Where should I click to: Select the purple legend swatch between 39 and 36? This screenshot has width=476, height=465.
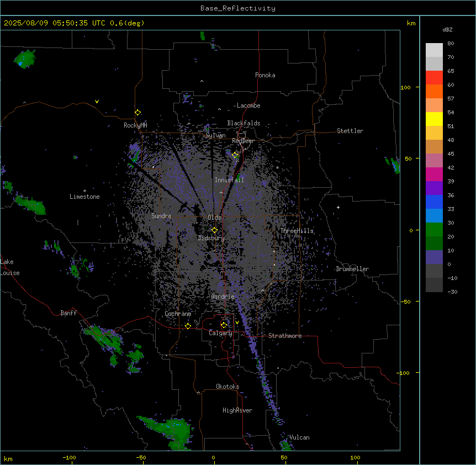(434, 188)
